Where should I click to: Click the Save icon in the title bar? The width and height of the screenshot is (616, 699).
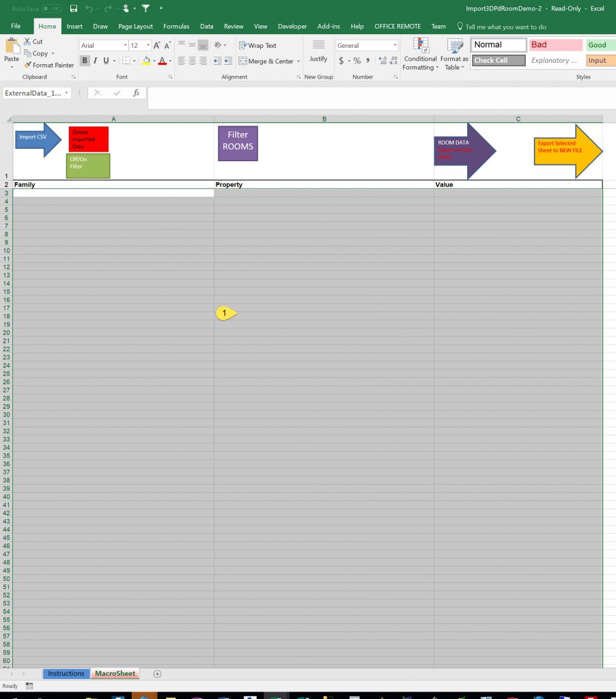[x=74, y=8]
